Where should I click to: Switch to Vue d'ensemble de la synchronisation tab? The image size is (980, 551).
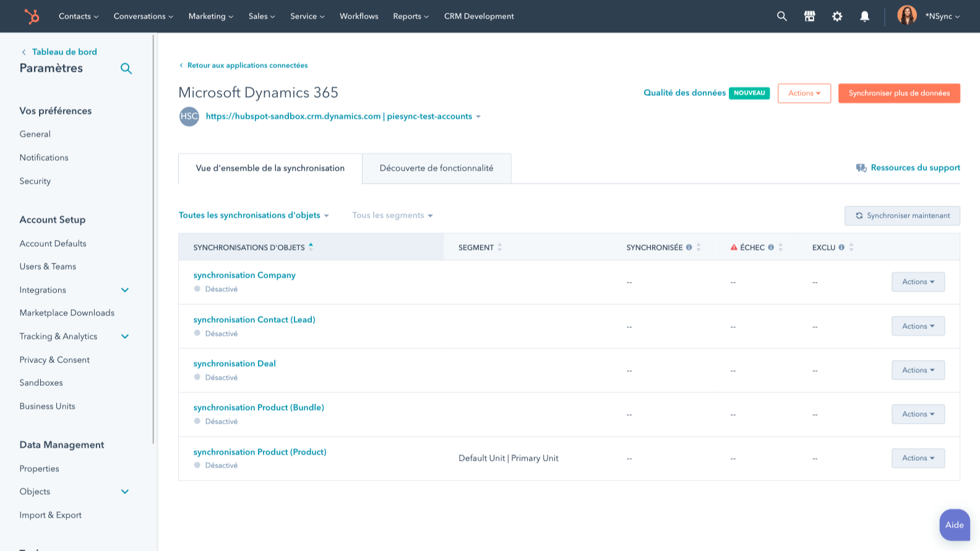point(270,168)
